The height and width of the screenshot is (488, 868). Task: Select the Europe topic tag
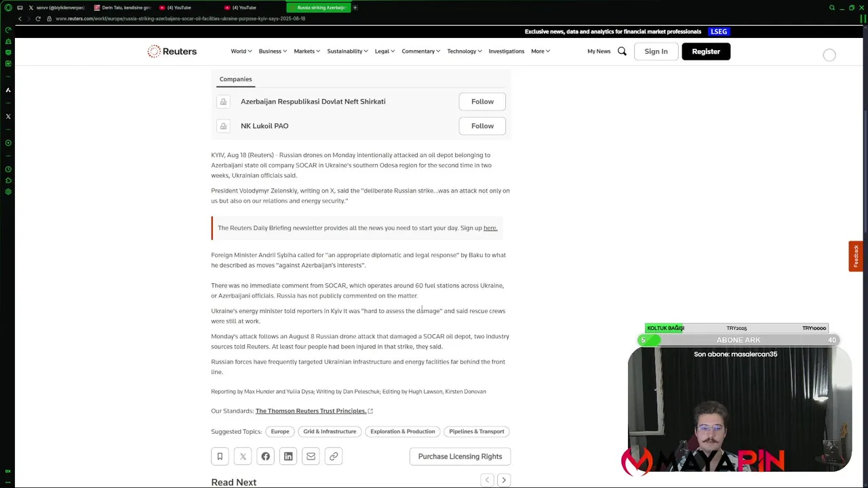click(280, 431)
